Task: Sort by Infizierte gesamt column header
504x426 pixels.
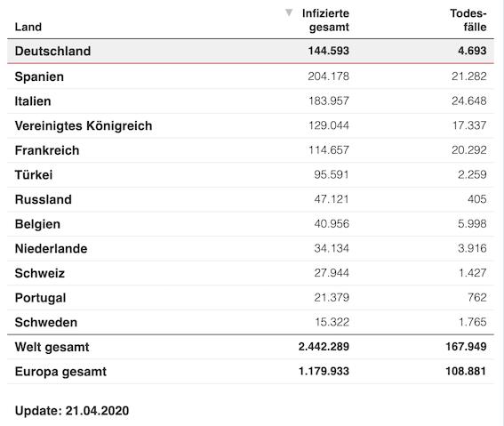Action: 325,20
